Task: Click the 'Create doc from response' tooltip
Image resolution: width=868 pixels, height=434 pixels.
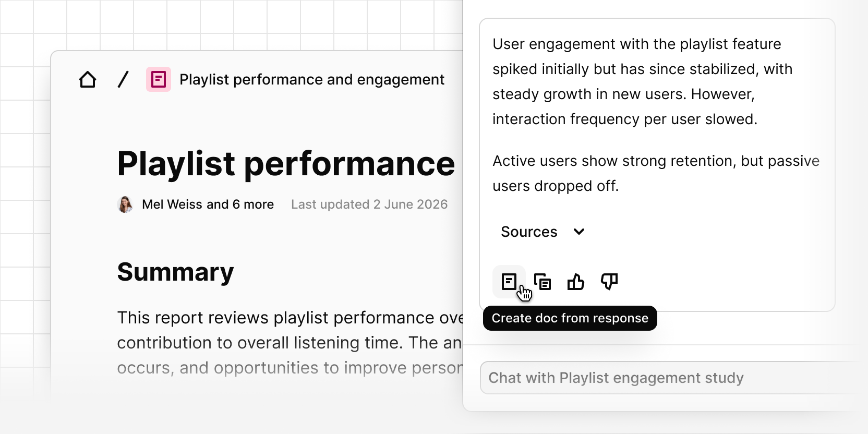Action: point(570,318)
